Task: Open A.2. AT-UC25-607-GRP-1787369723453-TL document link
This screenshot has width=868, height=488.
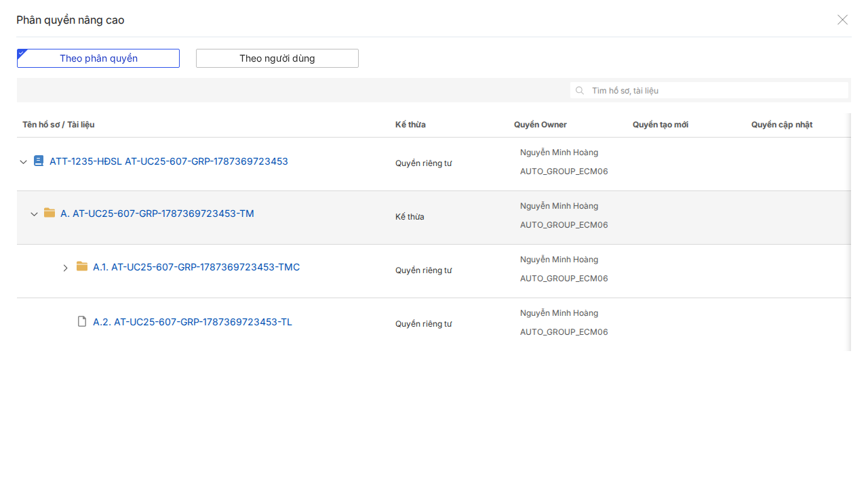Action: 193,322
